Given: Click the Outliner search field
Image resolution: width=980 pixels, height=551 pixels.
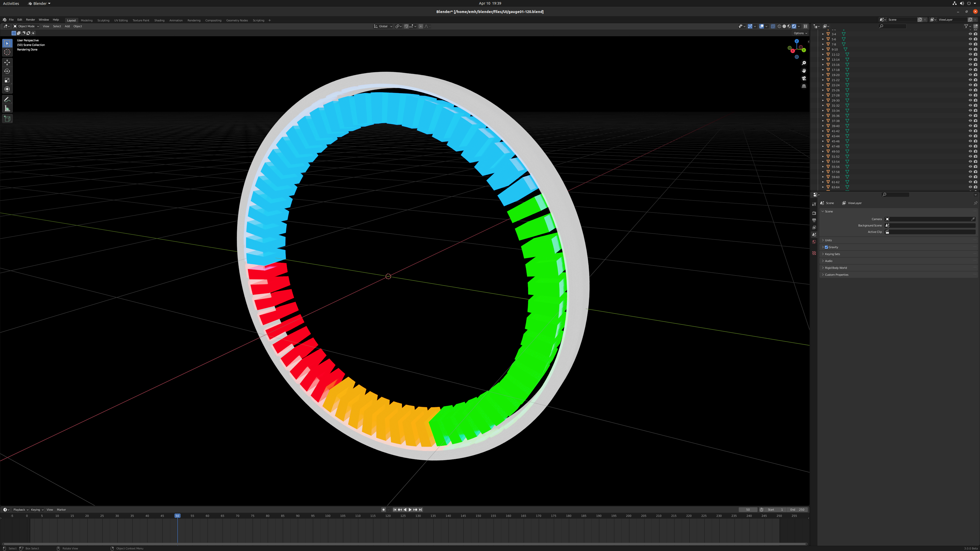Looking at the screenshot, I should (892, 26).
